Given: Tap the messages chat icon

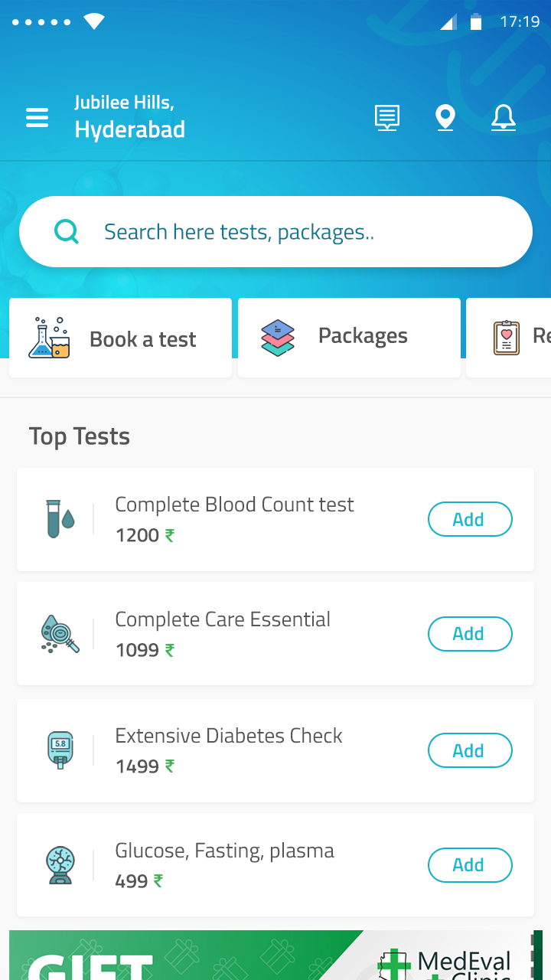Looking at the screenshot, I should click(x=387, y=118).
